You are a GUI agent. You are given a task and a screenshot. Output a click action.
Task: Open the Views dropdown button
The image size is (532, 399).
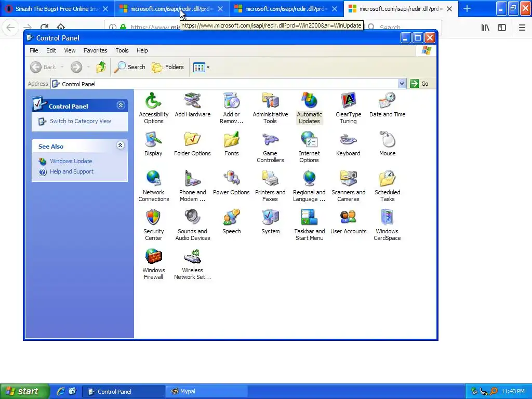[201, 67]
